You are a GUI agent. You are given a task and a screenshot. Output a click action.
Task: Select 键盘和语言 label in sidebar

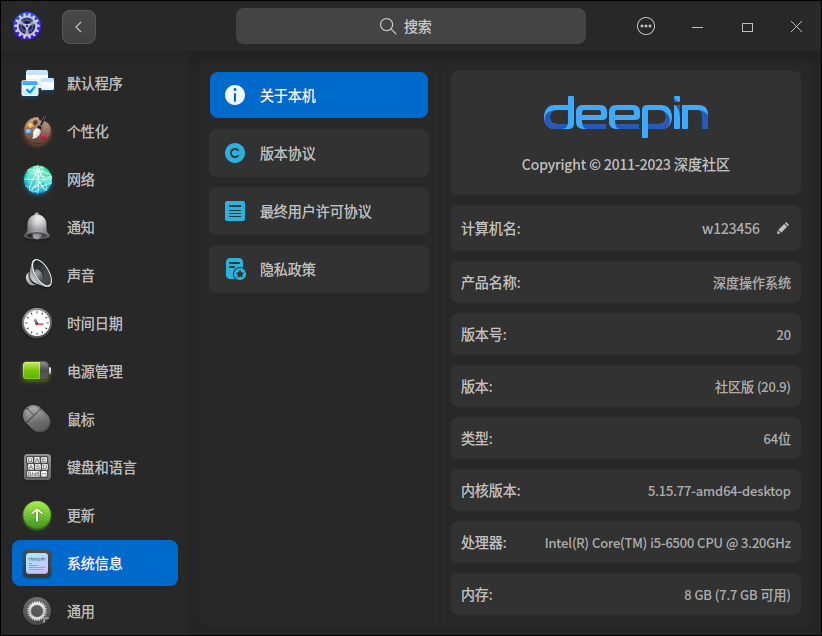[x=102, y=468]
